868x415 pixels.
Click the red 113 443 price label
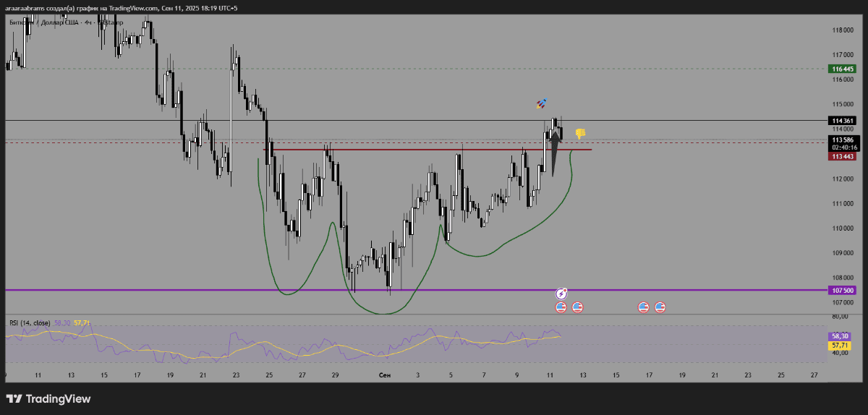pos(843,155)
